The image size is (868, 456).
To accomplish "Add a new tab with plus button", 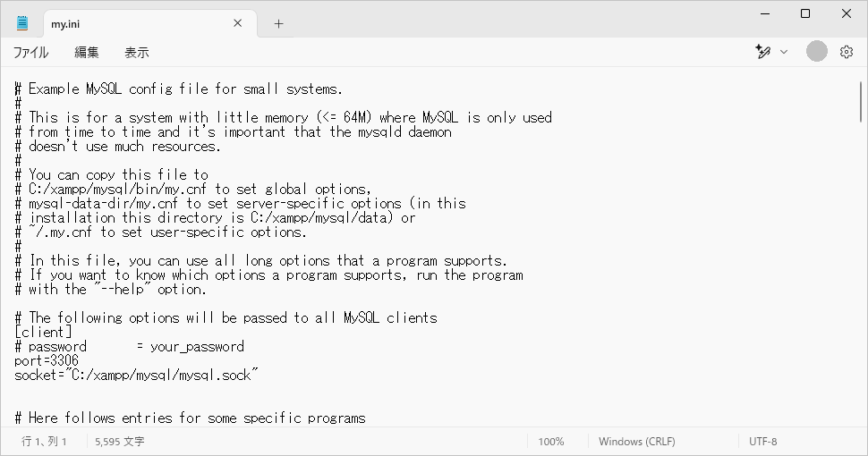I will [278, 24].
